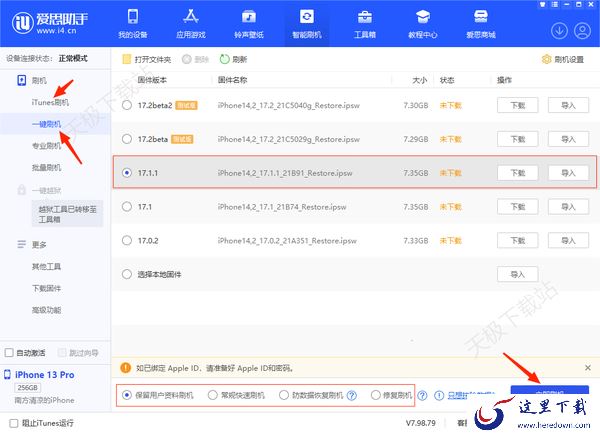Click the 固件版本 column header
The width and height of the screenshot is (600, 433).
pyautogui.click(x=152, y=80)
